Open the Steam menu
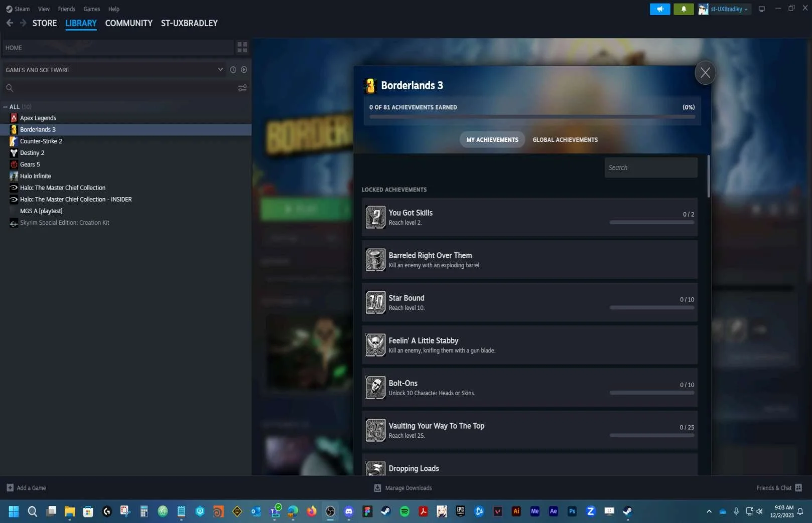812x523 pixels. (18, 9)
